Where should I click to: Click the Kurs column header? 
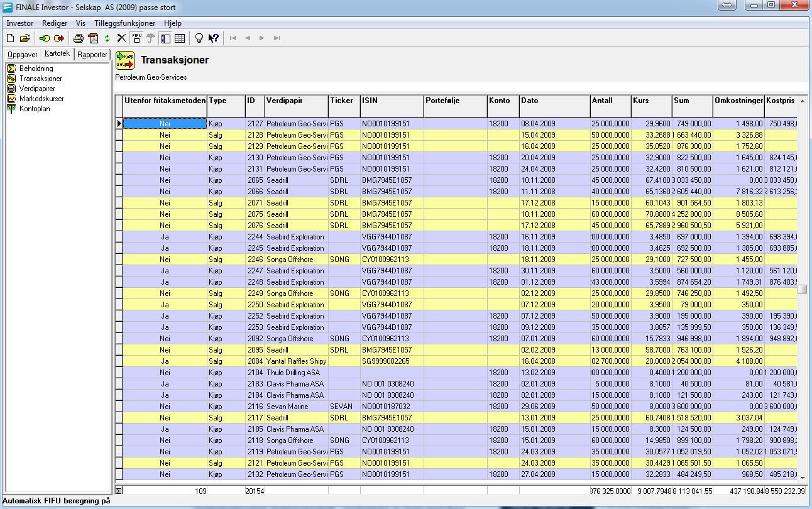click(652, 106)
